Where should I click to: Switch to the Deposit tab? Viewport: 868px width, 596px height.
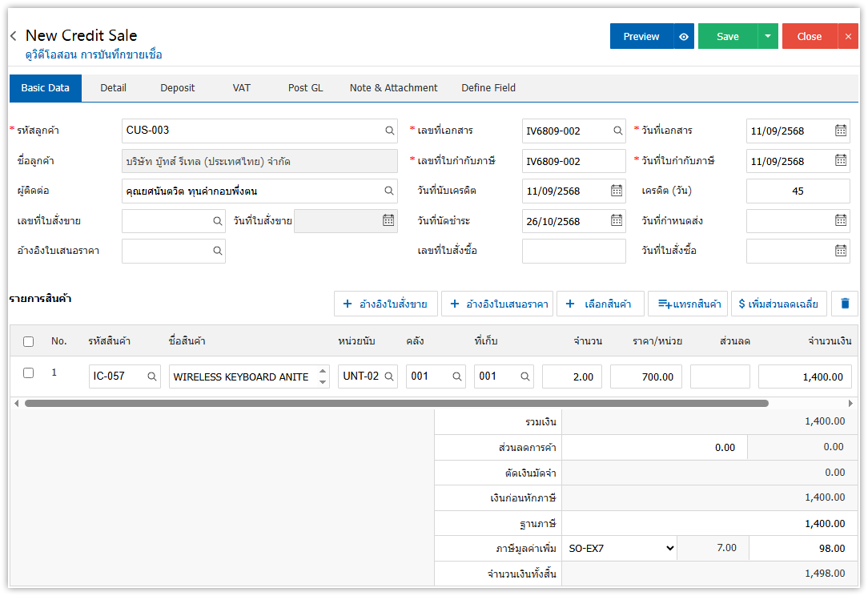pos(177,88)
